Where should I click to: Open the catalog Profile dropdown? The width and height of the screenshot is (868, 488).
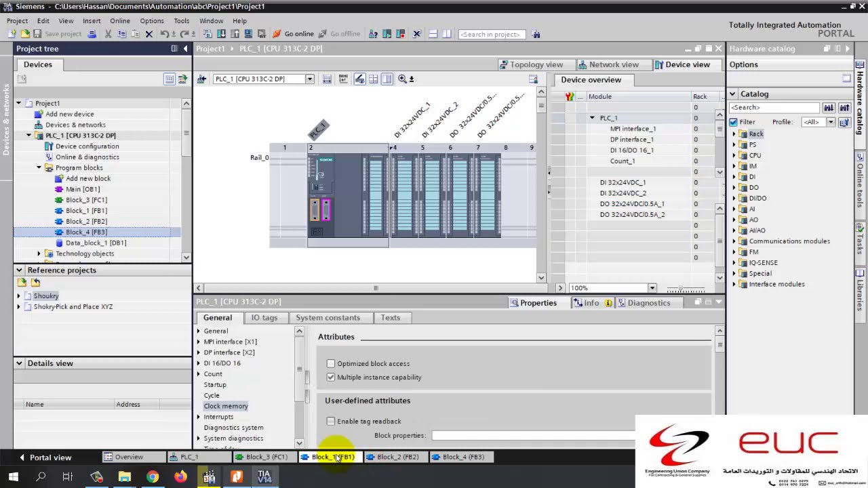click(x=831, y=122)
